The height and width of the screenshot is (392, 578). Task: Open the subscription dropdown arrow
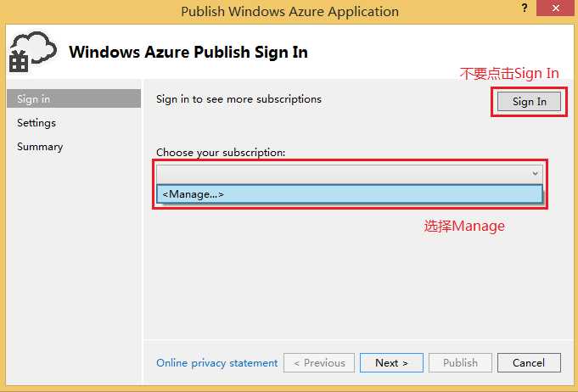[x=535, y=174]
